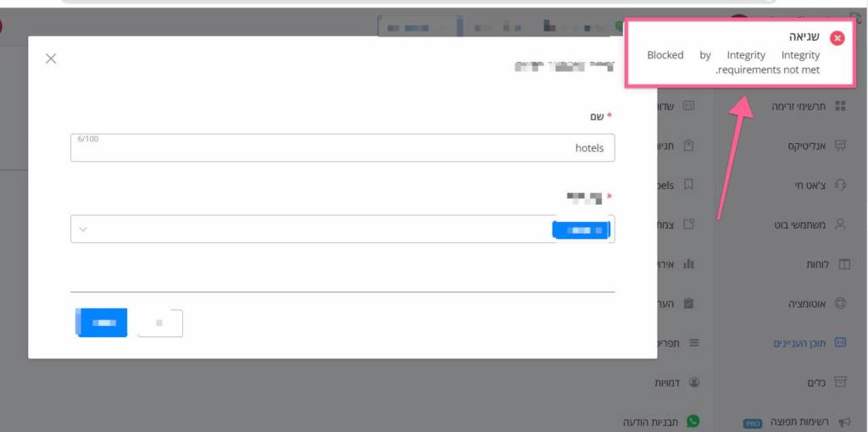Click the blue submit button in the dialog

coord(102,323)
